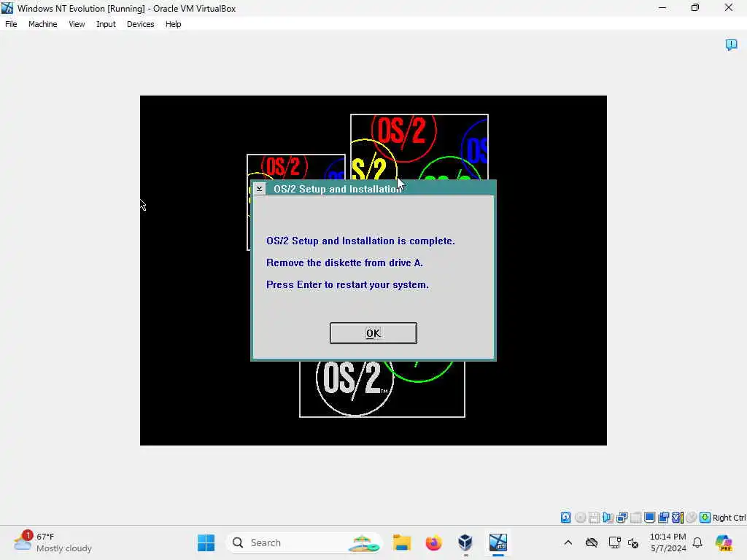The image size is (747, 560).
Task: Click the network adapters status icon
Action: 622,517
